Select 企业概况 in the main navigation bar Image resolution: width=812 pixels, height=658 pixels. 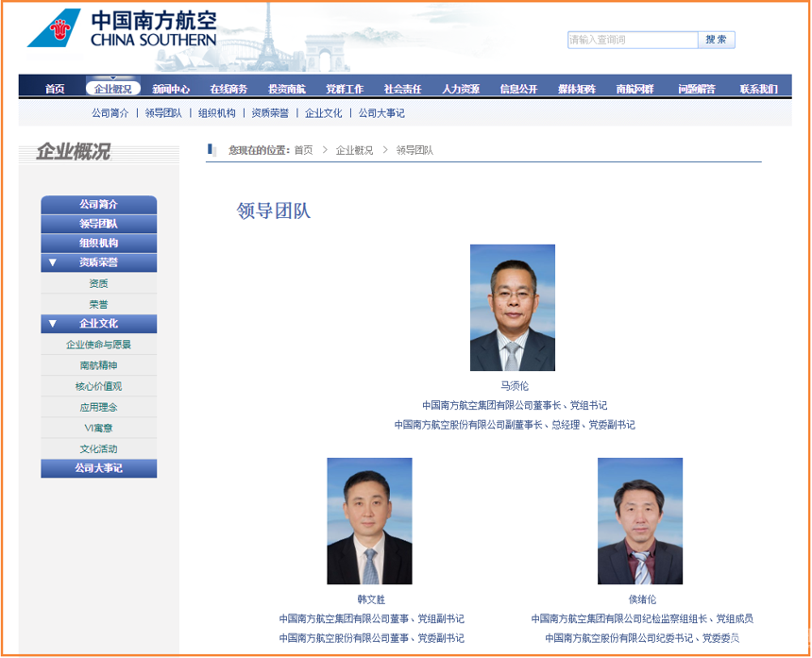[x=113, y=89]
